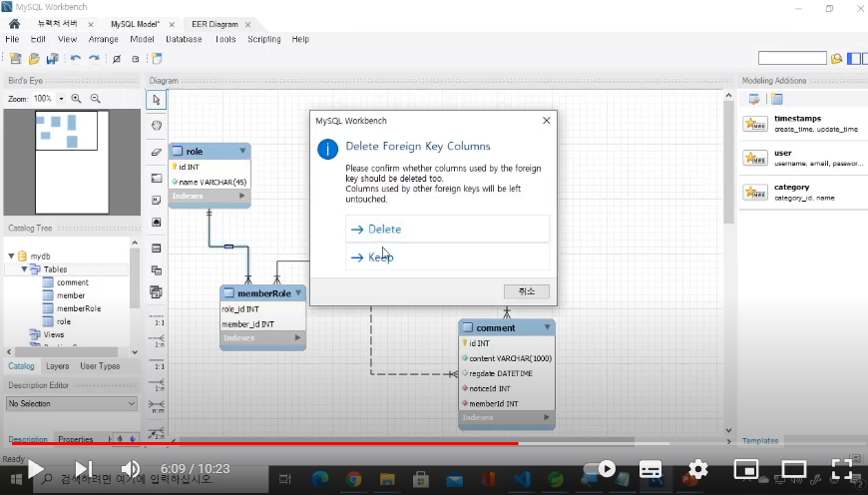Screen dimensions: 868x495
Task: Open the Database menu
Action: point(184,39)
